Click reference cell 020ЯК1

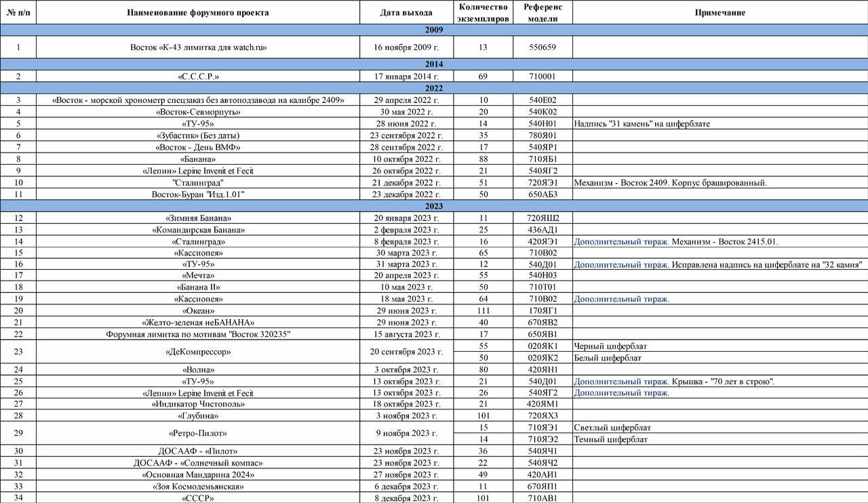coord(542,347)
